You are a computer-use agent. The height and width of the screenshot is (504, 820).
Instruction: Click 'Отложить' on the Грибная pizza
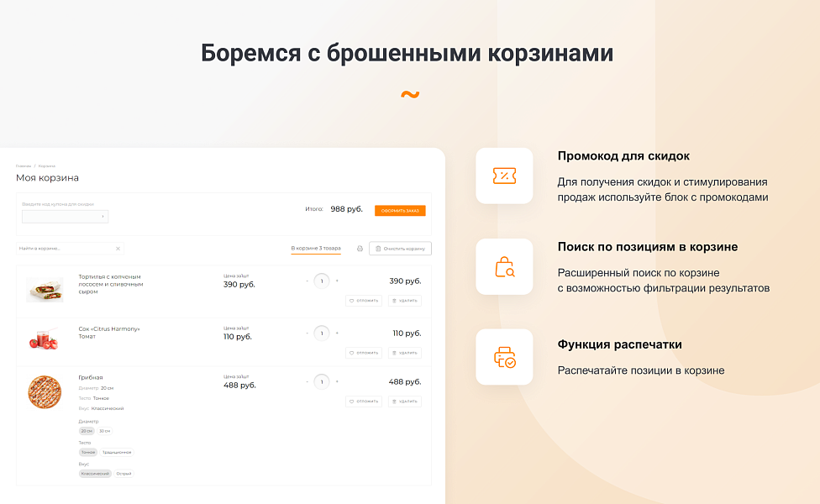coord(365,401)
